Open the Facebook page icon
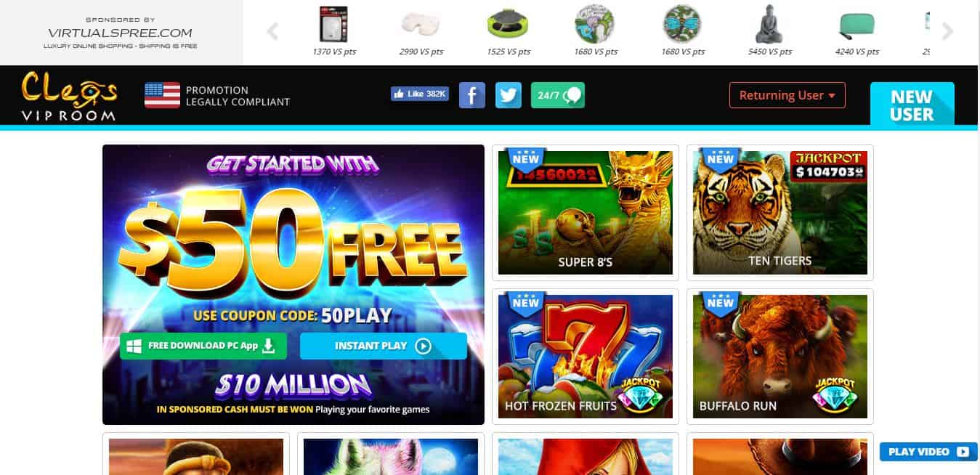 tap(472, 95)
